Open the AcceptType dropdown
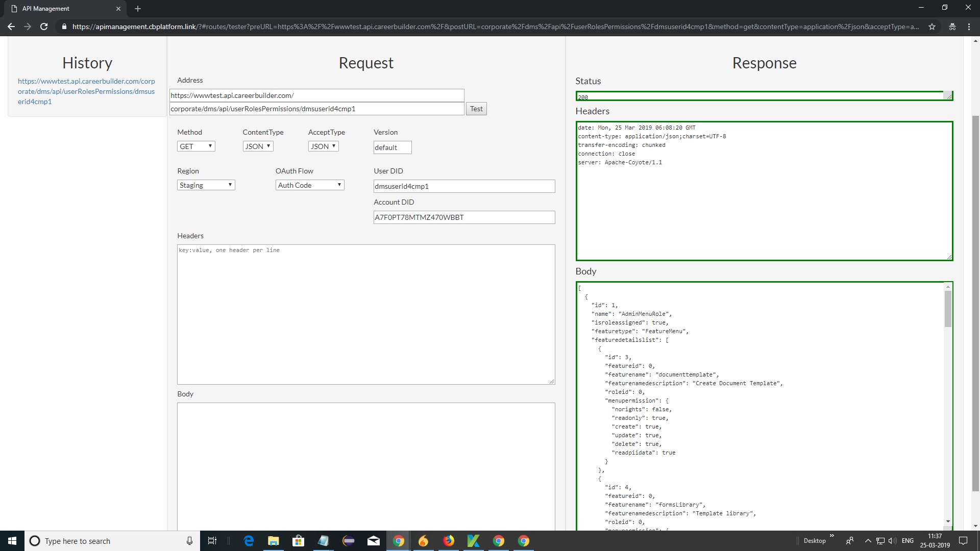 click(x=323, y=146)
